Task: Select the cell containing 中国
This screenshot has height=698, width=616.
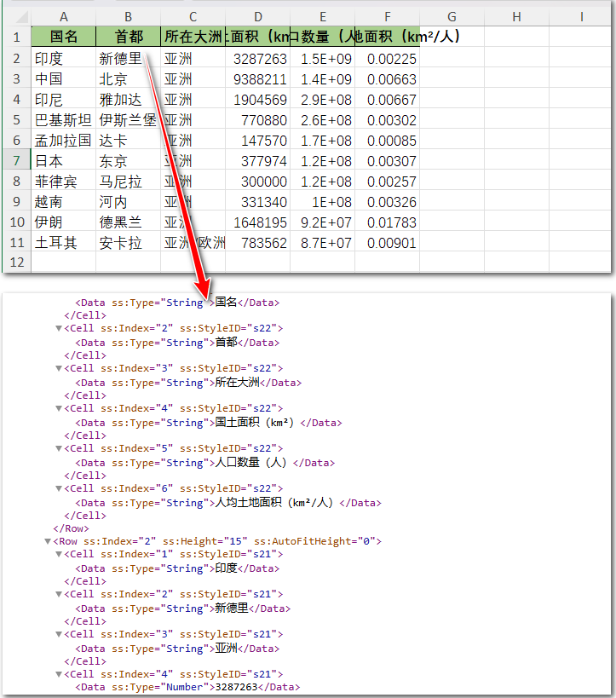Action: click(64, 79)
